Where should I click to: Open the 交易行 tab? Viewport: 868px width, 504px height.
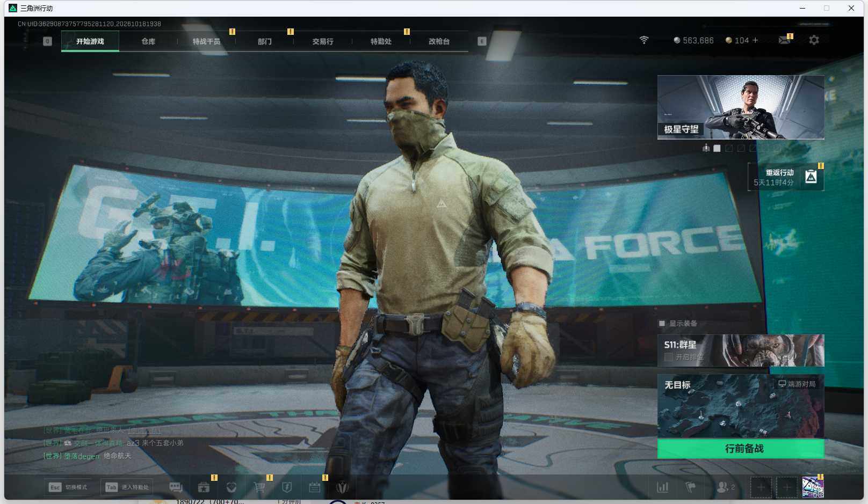pyautogui.click(x=323, y=41)
